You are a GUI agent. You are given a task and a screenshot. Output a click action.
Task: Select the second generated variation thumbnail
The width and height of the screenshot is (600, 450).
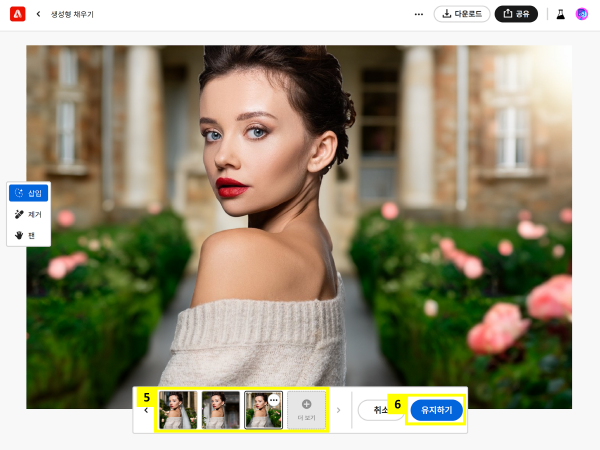coord(221,410)
